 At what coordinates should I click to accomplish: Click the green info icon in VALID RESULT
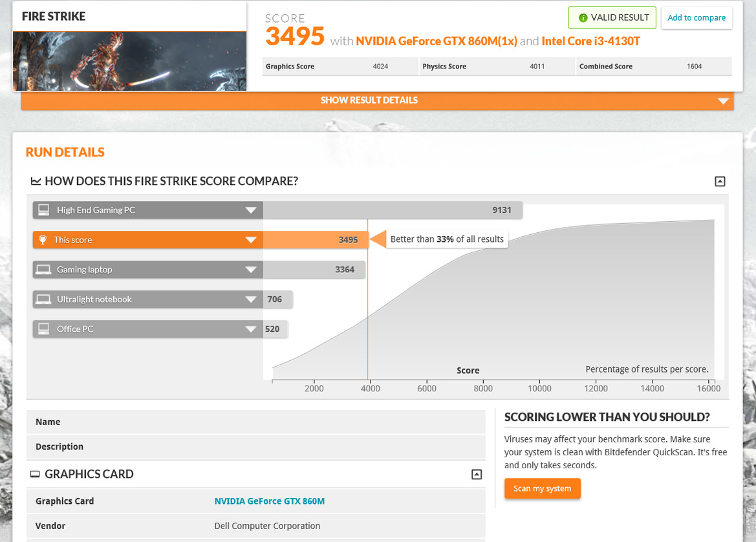[583, 18]
